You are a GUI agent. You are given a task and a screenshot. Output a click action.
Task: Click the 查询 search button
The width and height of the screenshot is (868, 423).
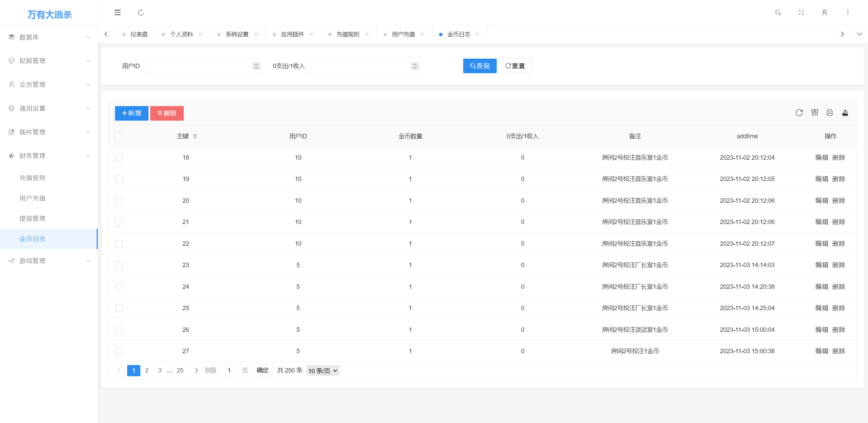[479, 66]
